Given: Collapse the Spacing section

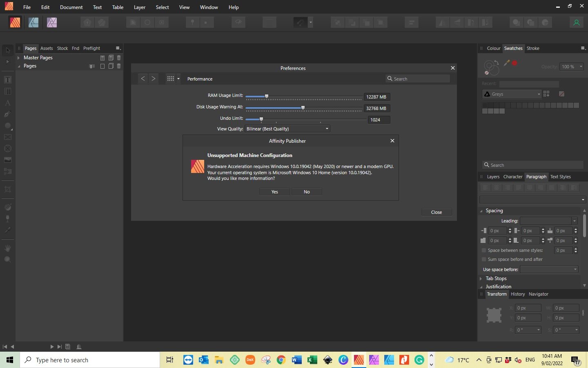Looking at the screenshot, I should click(x=481, y=211).
